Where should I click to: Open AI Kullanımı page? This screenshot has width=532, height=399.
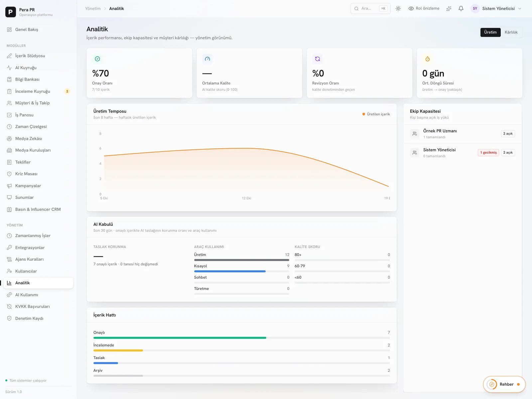(38, 295)
